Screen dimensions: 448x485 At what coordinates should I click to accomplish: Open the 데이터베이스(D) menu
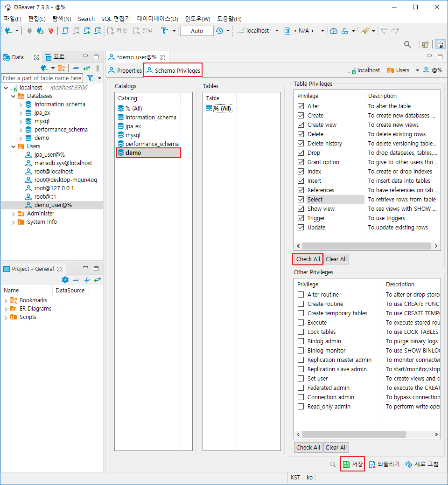tap(158, 19)
